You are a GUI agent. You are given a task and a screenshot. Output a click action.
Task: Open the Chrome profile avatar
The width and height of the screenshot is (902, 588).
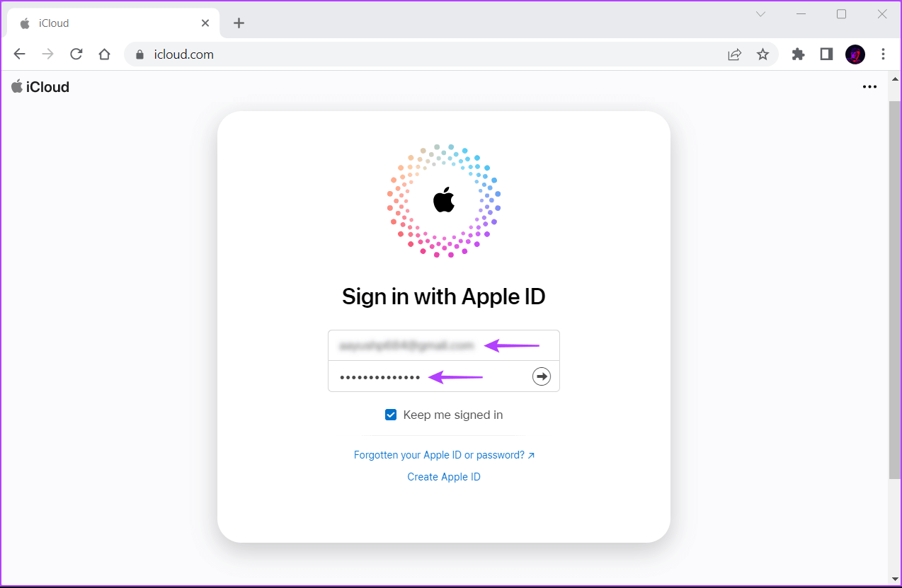tap(855, 54)
